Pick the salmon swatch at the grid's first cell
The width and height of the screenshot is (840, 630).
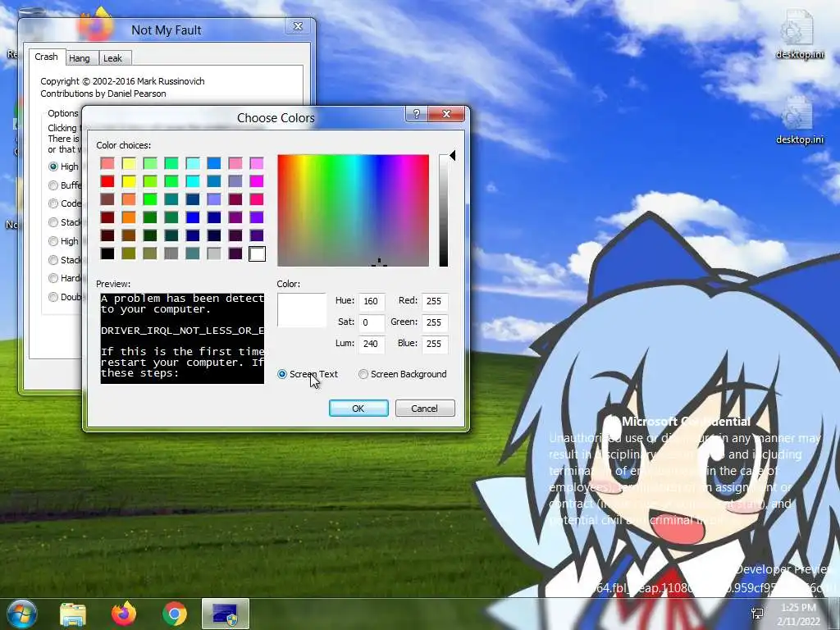107,163
